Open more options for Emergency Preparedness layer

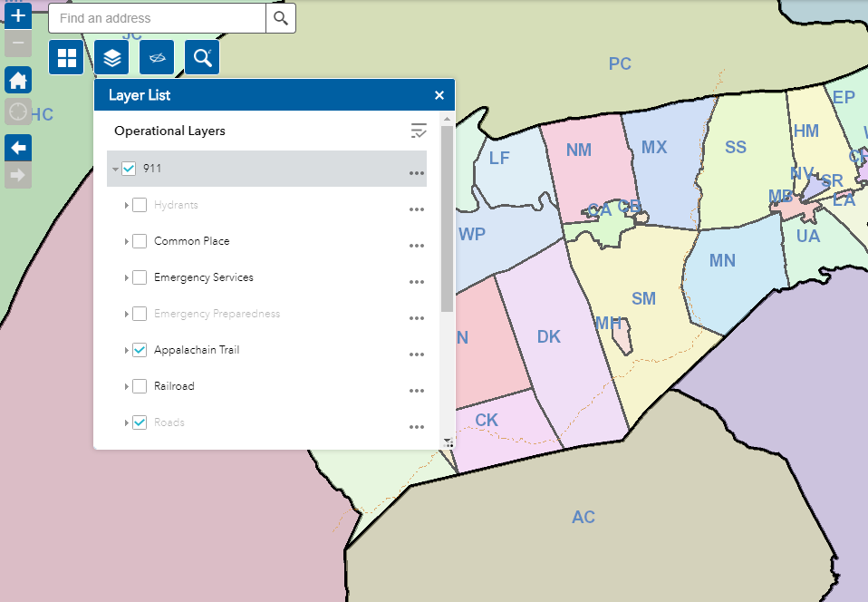pos(416,318)
